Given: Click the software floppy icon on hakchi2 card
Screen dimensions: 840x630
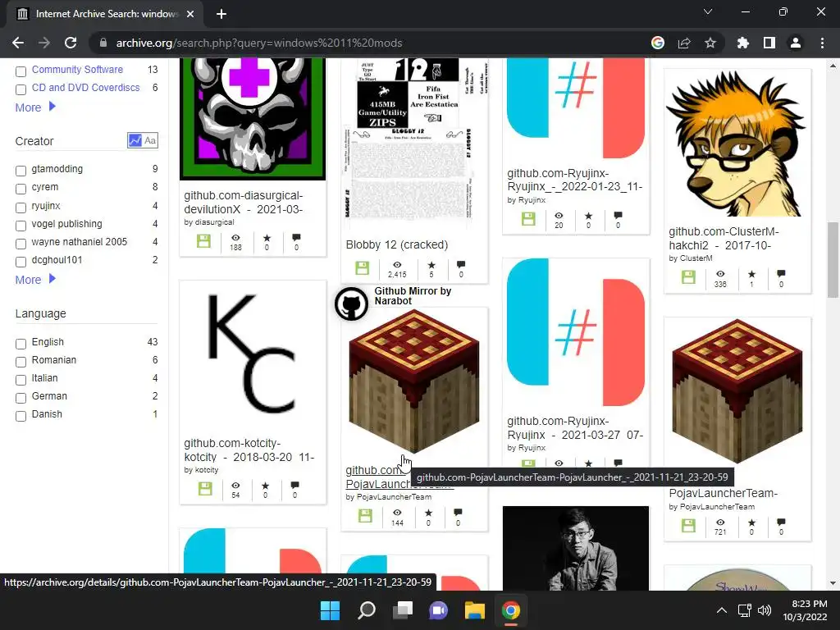Looking at the screenshot, I should (x=688, y=277).
